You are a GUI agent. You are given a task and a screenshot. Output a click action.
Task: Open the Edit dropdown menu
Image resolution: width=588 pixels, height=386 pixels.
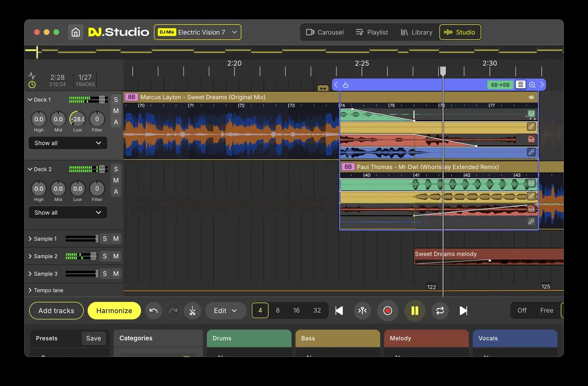click(x=225, y=311)
